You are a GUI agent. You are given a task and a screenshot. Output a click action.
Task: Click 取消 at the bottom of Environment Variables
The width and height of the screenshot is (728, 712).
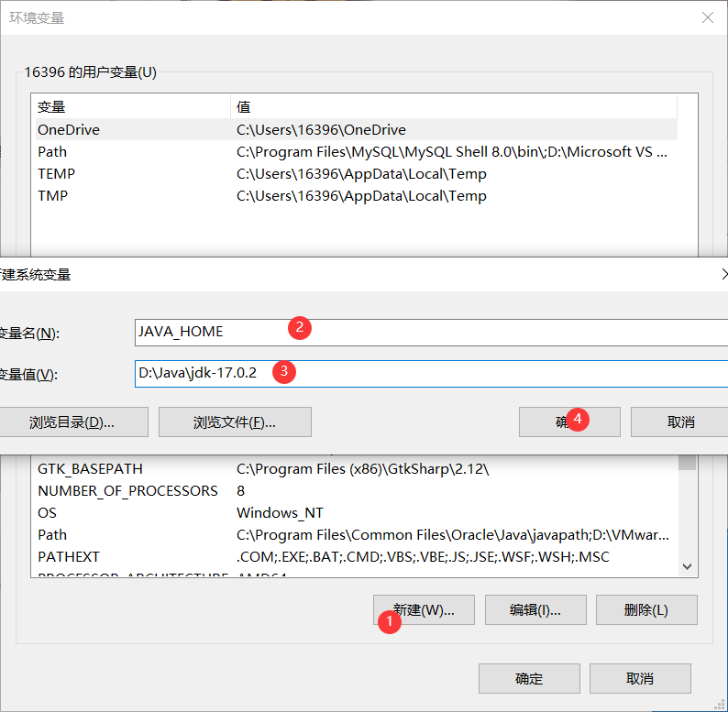tap(640, 679)
